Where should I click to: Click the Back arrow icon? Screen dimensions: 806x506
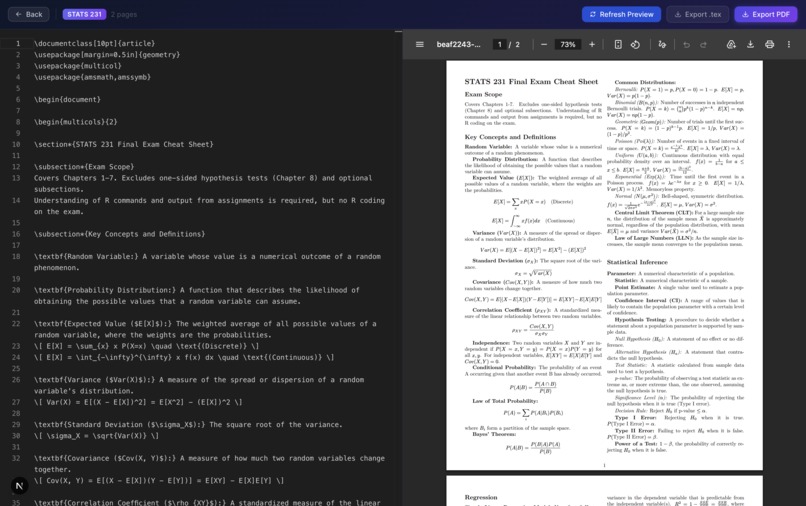point(19,14)
